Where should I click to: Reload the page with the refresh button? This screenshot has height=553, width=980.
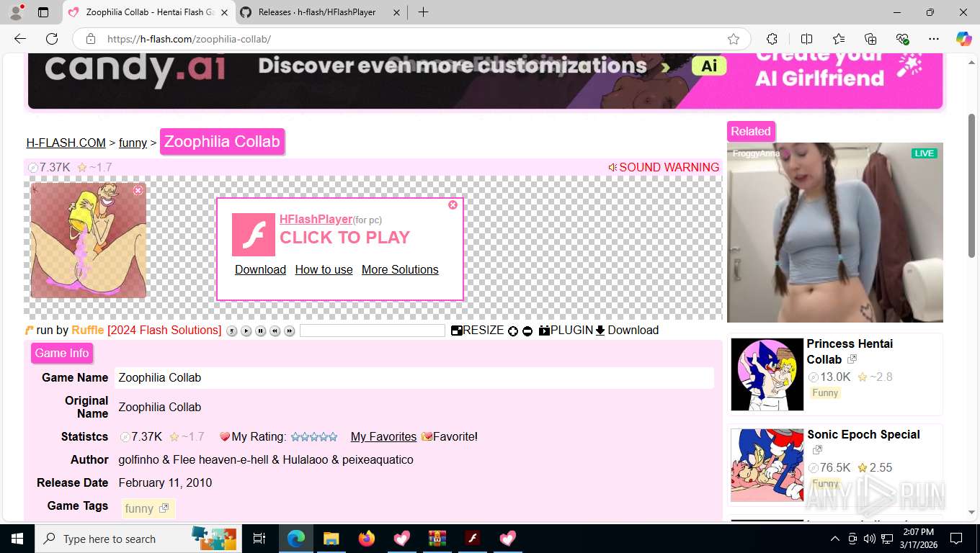pos(52,39)
